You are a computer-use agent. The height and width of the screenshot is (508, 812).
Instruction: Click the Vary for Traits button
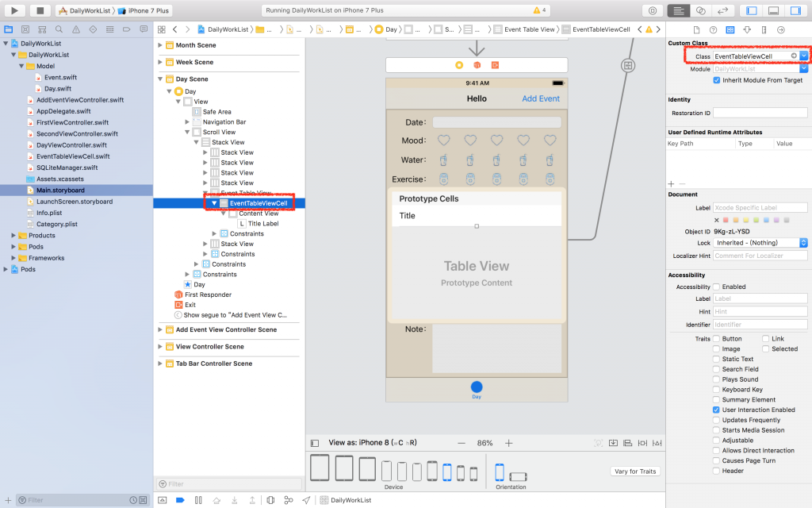click(635, 471)
